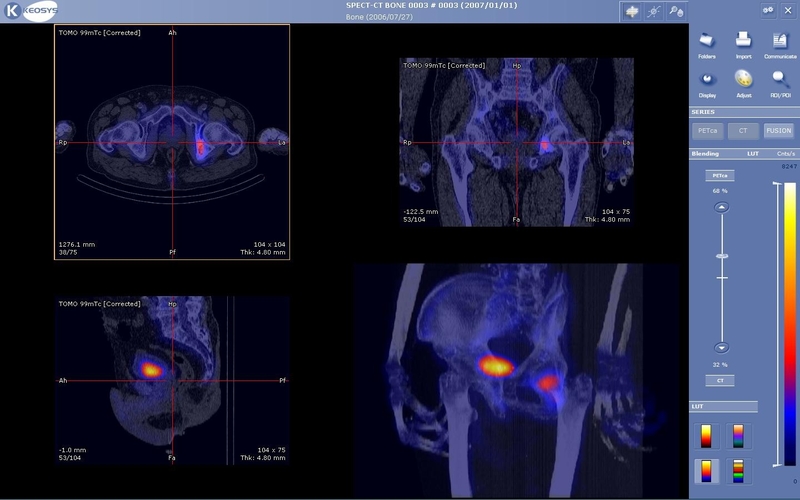Viewport: 800px width, 500px height.
Task: Click the Import printer icon
Action: coord(743,43)
